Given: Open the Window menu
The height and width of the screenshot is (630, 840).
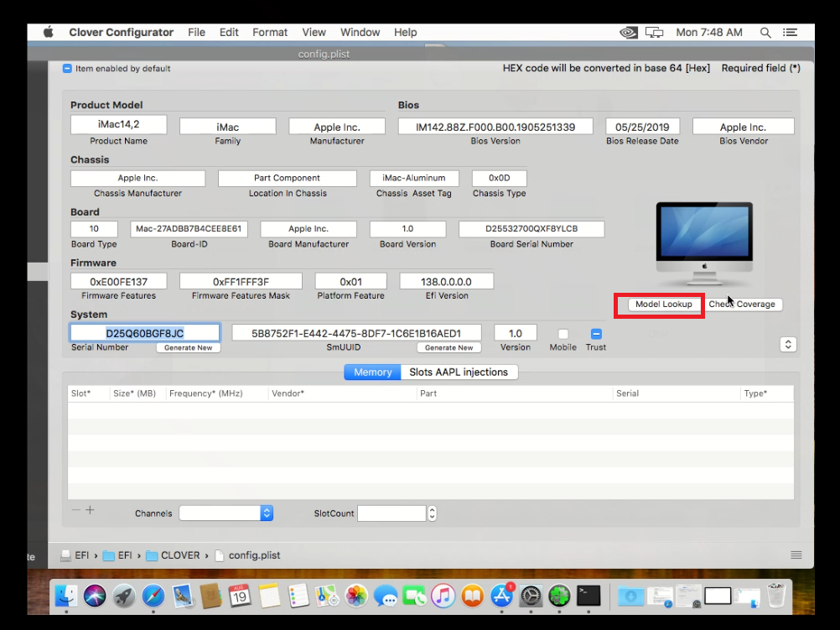Looking at the screenshot, I should click(x=360, y=32).
